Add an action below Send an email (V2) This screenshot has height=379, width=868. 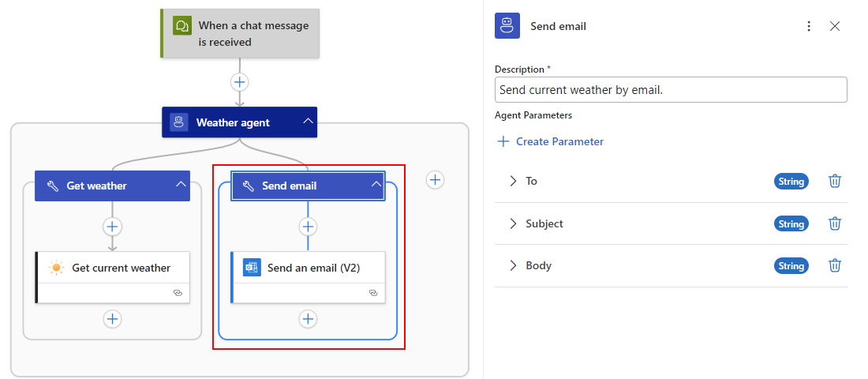pos(308,319)
